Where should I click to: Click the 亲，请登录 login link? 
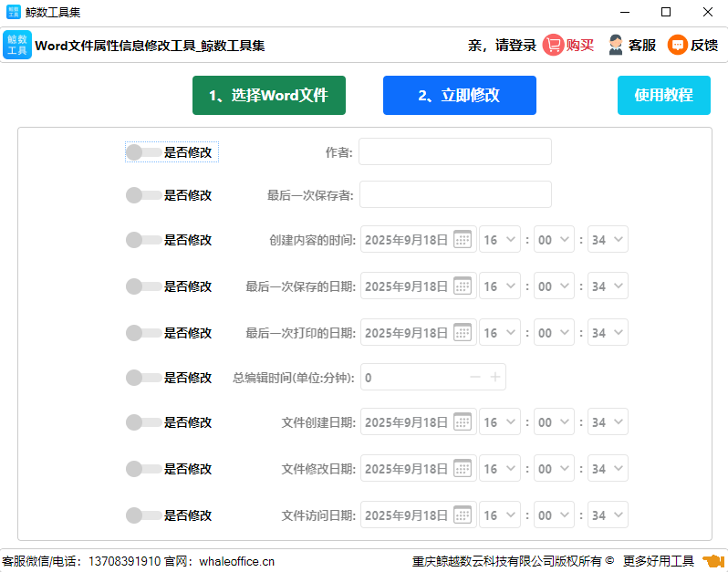(x=502, y=45)
